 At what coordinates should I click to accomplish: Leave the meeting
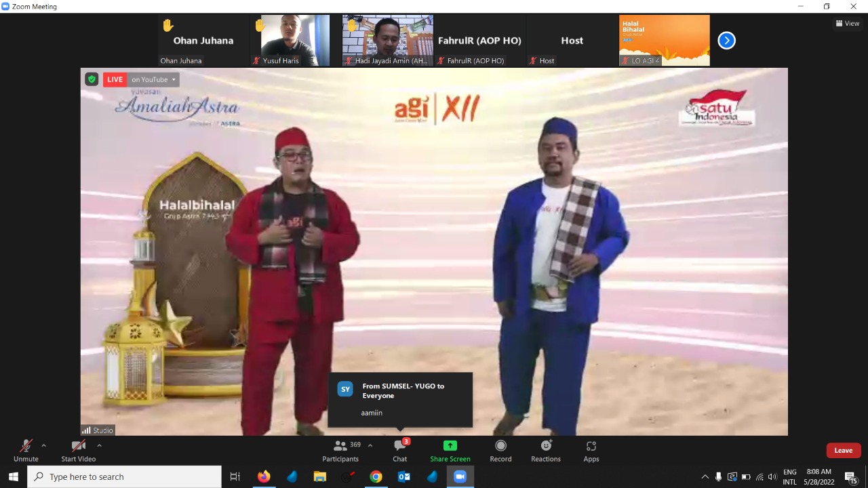(x=843, y=451)
